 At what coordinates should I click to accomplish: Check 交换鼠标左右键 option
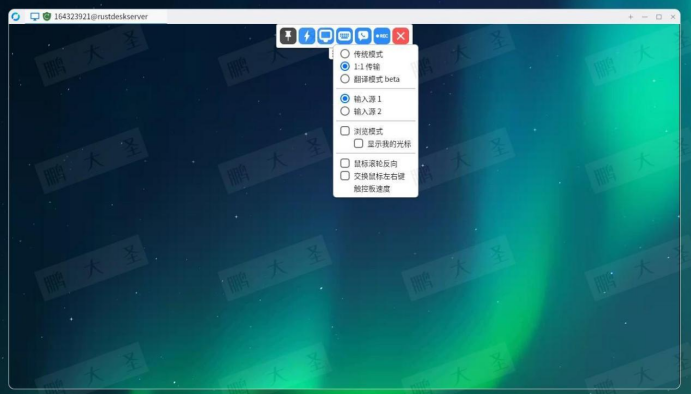click(x=345, y=176)
